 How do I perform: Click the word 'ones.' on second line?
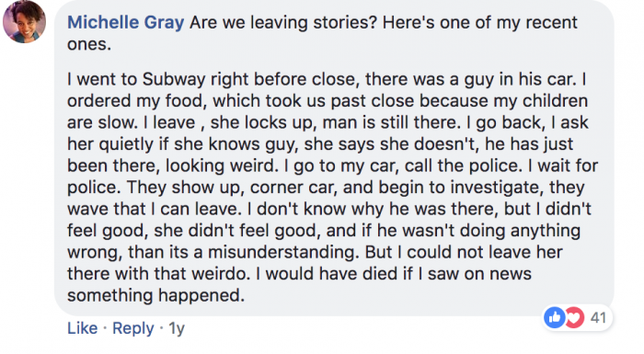coord(89,44)
